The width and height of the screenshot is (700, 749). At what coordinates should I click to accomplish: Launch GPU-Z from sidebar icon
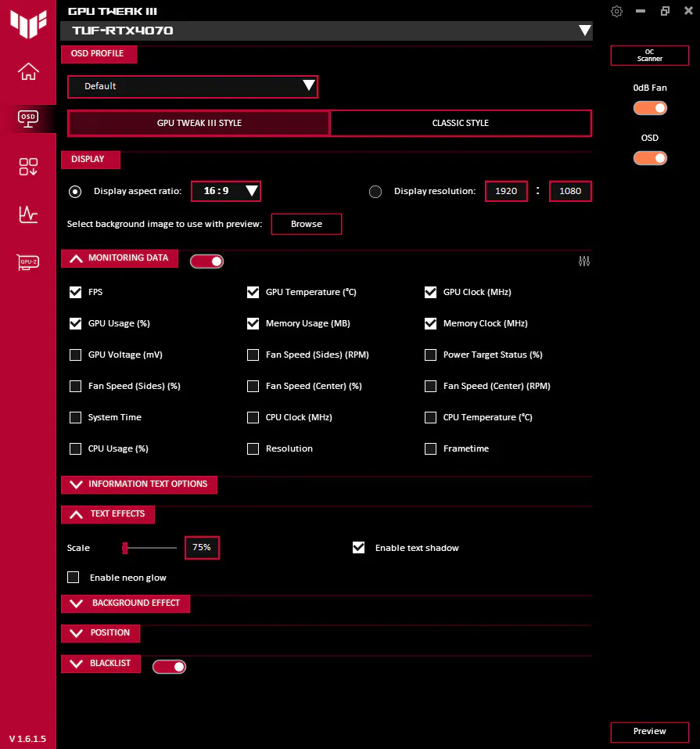tap(28, 261)
